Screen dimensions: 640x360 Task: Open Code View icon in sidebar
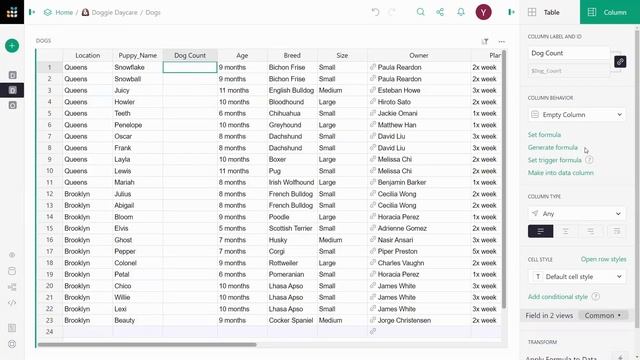pyautogui.click(x=12, y=303)
